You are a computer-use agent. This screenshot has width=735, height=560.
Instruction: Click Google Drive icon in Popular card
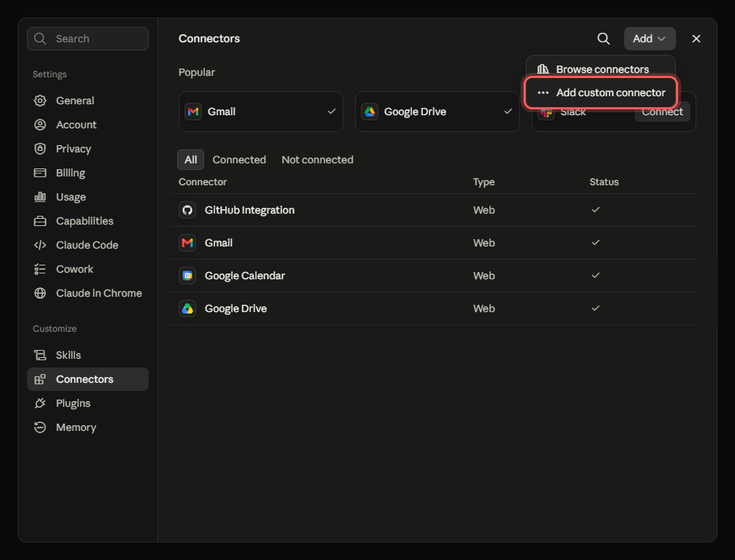[370, 112]
